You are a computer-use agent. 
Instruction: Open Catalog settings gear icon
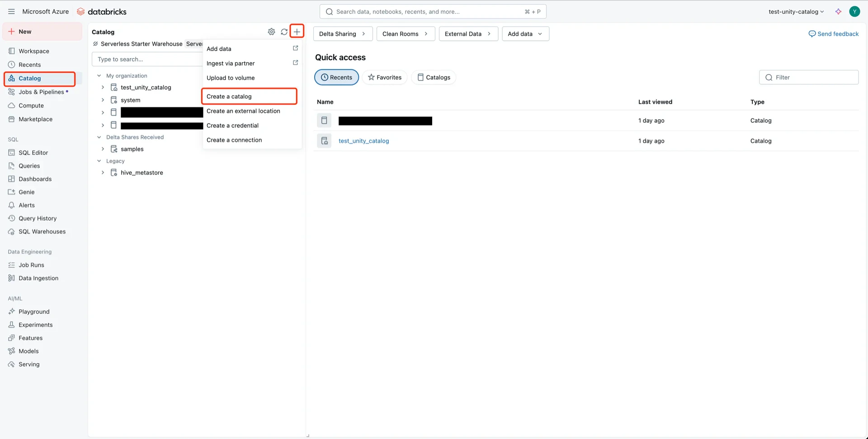271,32
